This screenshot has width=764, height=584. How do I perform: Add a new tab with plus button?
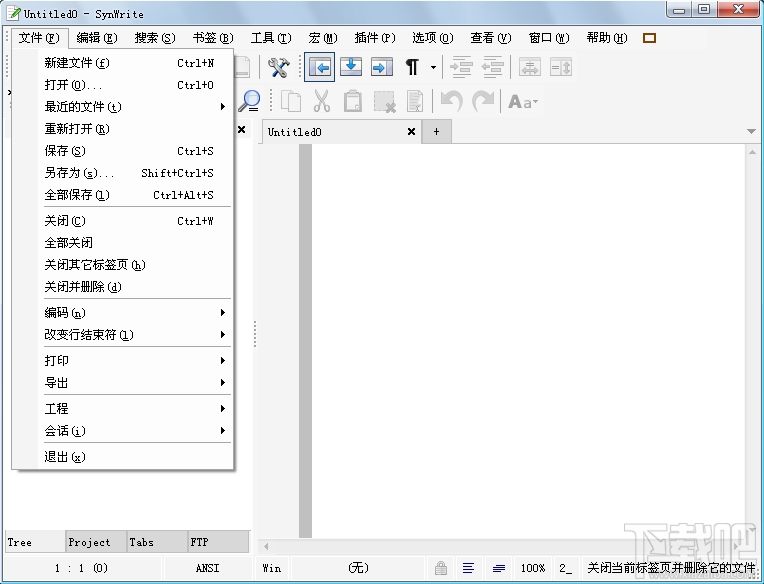[x=437, y=132]
